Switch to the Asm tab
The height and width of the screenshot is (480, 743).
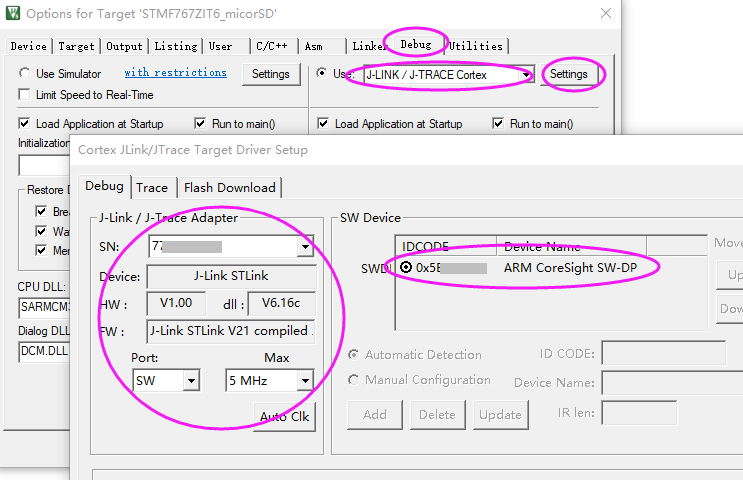click(314, 46)
